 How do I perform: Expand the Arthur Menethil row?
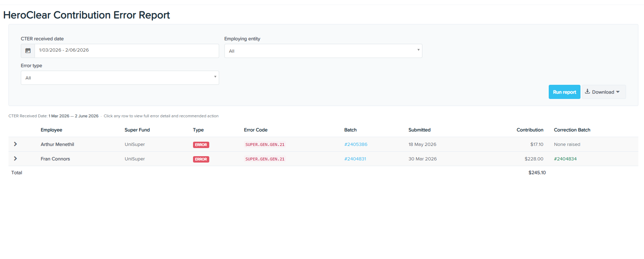click(15, 144)
